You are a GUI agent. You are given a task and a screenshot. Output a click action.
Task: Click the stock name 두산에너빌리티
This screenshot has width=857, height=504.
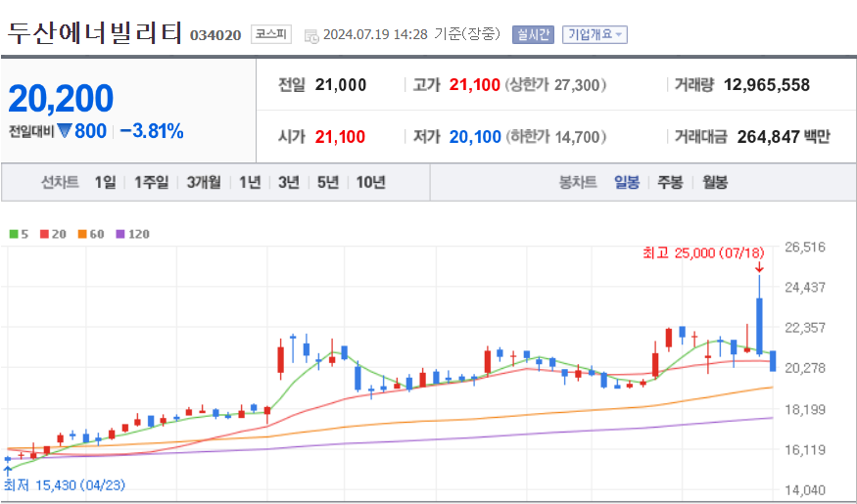point(94,32)
